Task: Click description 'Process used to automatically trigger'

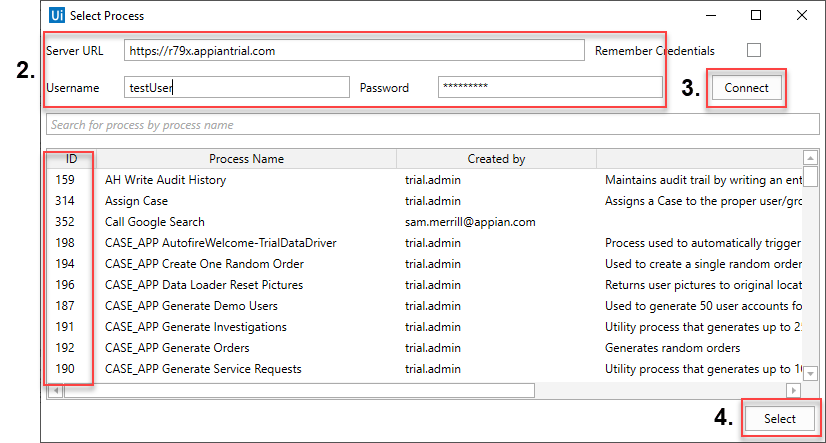Action: point(703,243)
